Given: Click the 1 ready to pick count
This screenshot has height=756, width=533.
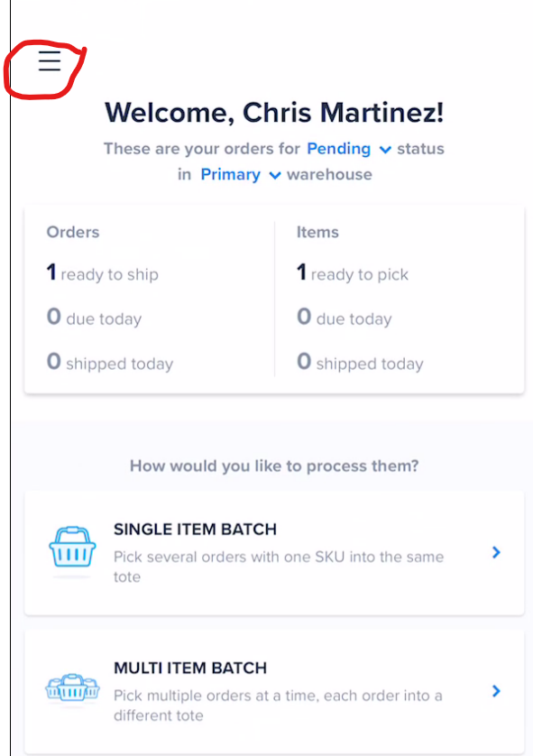Looking at the screenshot, I should (x=353, y=272).
